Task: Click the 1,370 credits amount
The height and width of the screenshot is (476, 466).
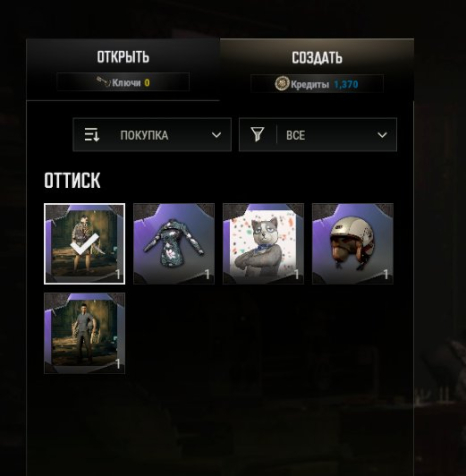Action: (346, 84)
